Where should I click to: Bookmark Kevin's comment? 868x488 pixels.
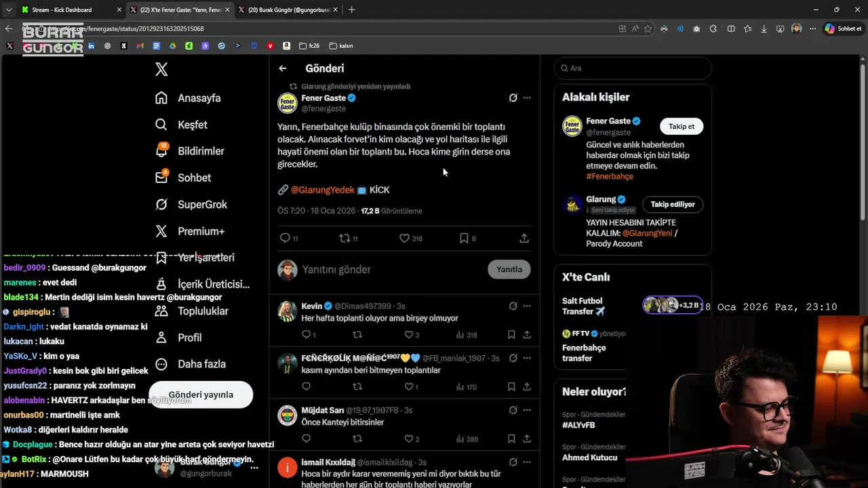click(511, 334)
